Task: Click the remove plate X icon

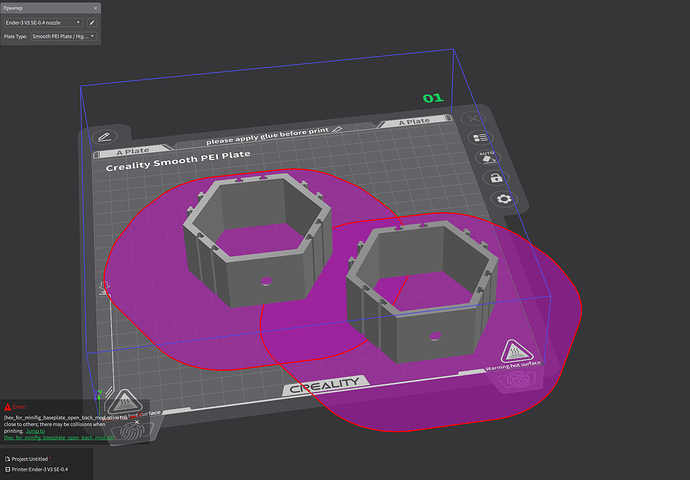Action: tap(473, 118)
